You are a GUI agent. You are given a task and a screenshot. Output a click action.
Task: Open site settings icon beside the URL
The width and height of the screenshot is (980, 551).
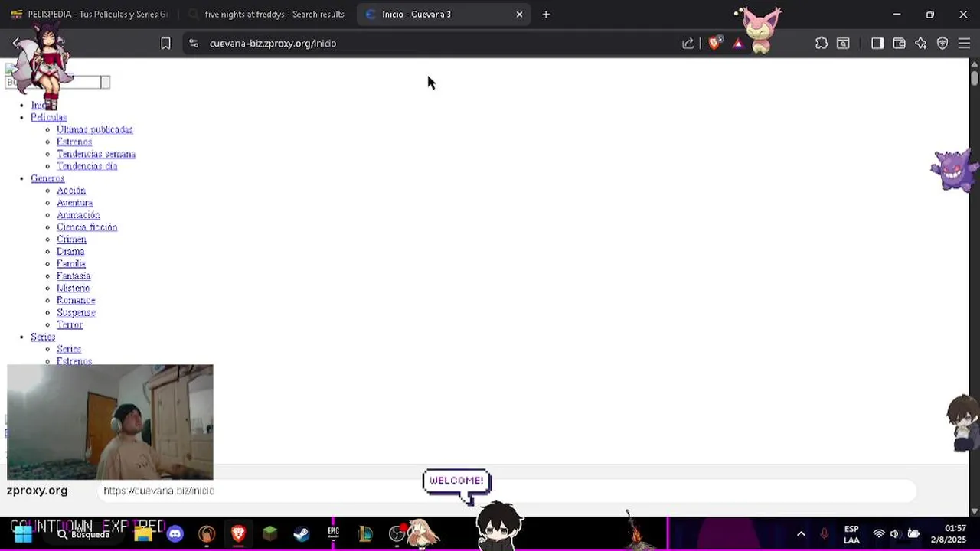click(x=193, y=44)
